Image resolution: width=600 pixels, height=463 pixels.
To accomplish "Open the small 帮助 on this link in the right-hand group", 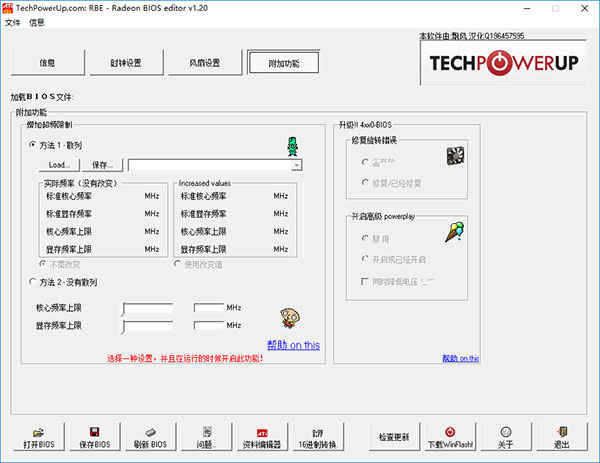I will click(x=460, y=358).
